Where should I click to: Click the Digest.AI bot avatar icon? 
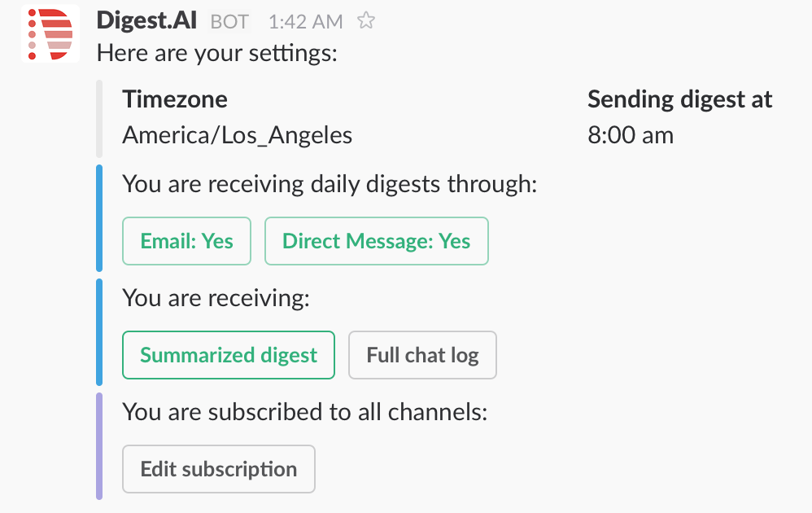[x=50, y=33]
